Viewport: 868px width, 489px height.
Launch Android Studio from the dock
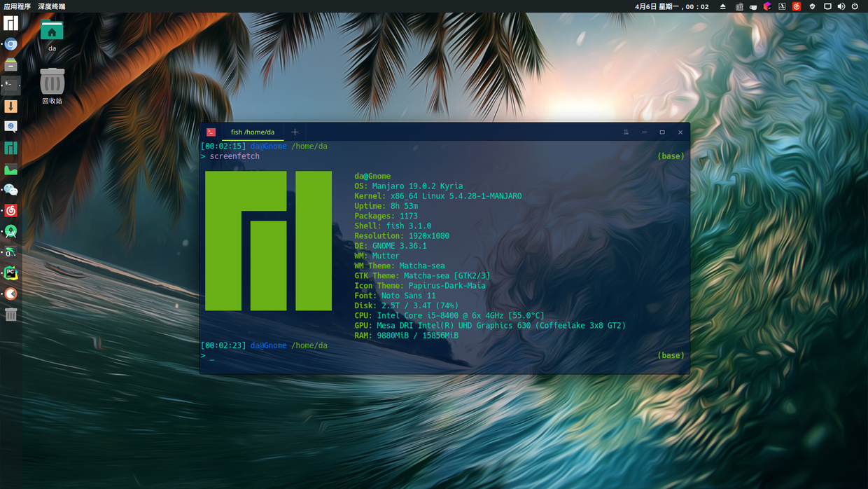pyautogui.click(x=10, y=231)
